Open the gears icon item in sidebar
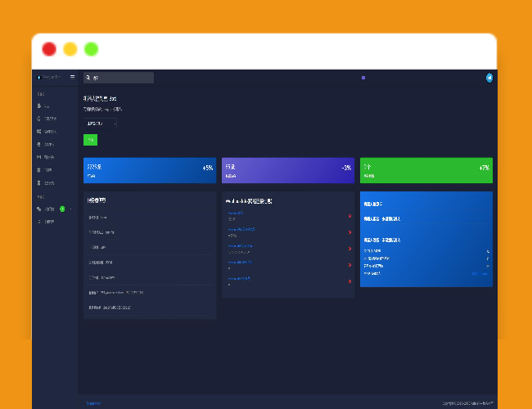The image size is (532, 409). [x=39, y=131]
